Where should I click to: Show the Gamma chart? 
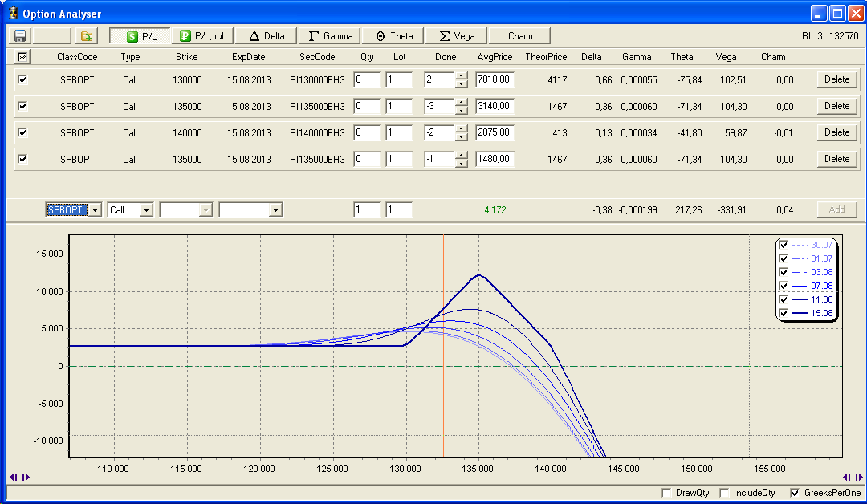point(331,36)
